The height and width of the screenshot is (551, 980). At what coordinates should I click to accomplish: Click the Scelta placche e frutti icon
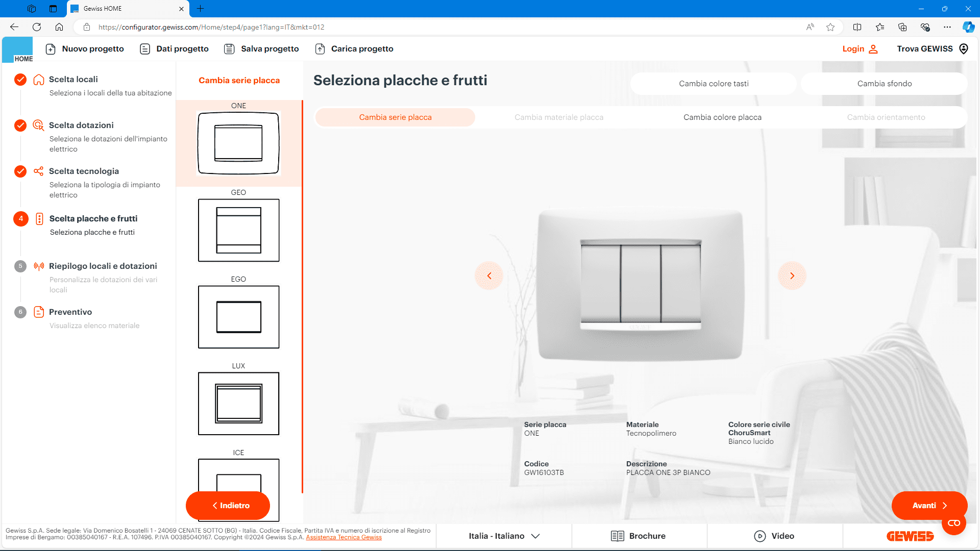point(39,219)
